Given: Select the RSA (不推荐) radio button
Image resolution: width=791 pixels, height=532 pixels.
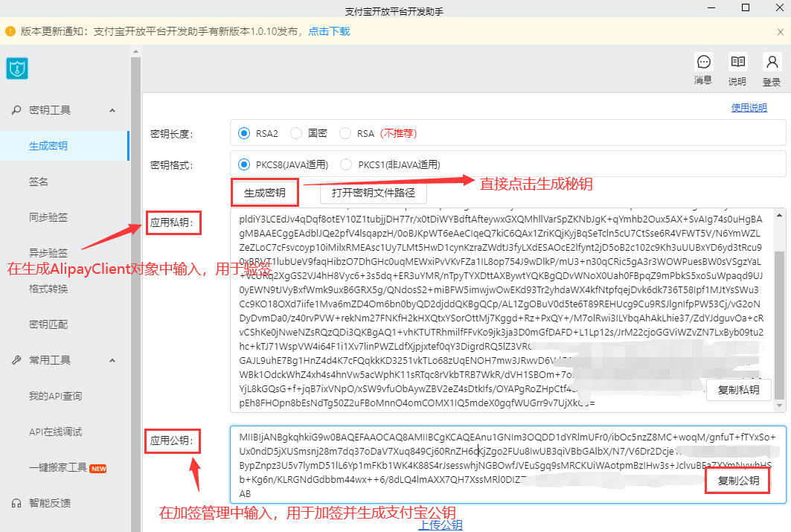Looking at the screenshot, I should (x=345, y=133).
